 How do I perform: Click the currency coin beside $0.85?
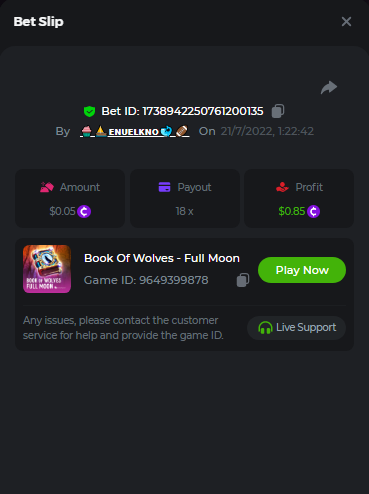click(x=313, y=211)
